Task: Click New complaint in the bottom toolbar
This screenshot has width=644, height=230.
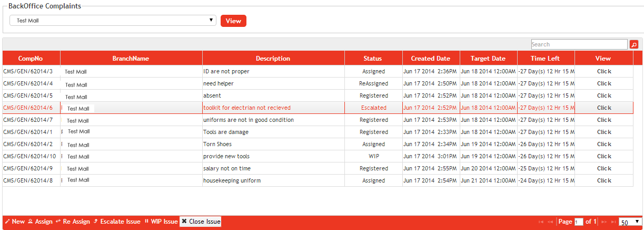Action: [x=15, y=222]
